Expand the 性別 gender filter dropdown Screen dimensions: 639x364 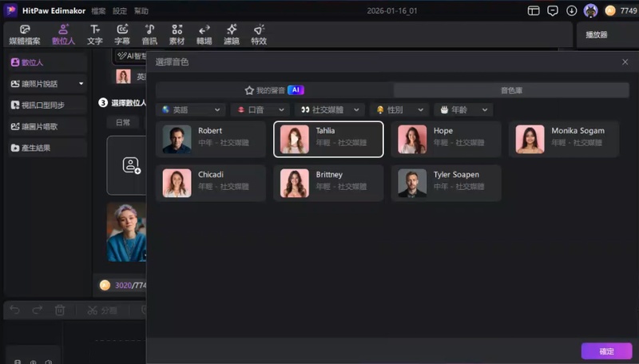click(399, 109)
